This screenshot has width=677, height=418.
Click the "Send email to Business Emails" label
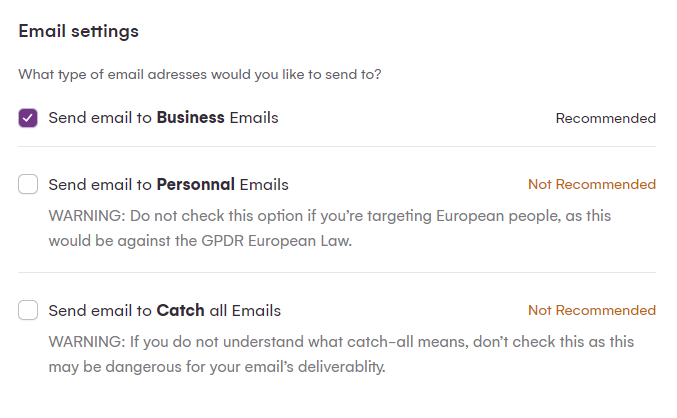click(163, 118)
